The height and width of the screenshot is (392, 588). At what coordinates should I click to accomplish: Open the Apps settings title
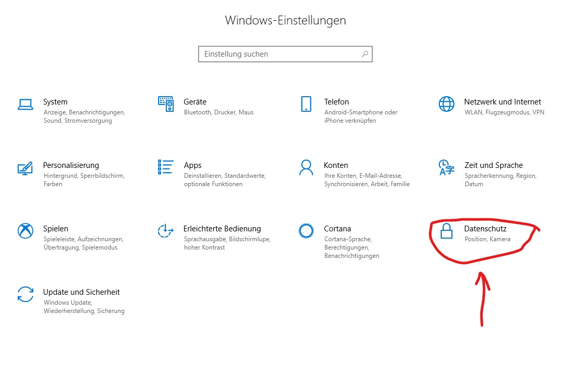pyautogui.click(x=192, y=165)
